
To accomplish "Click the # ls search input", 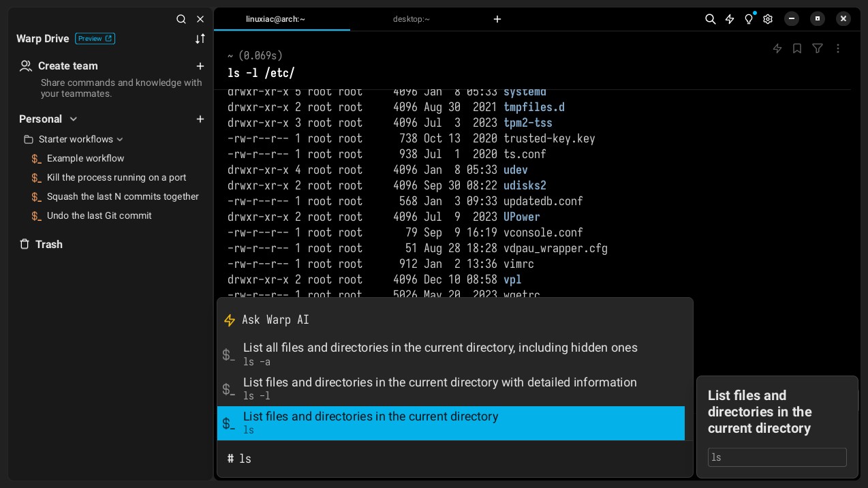I will [454, 459].
